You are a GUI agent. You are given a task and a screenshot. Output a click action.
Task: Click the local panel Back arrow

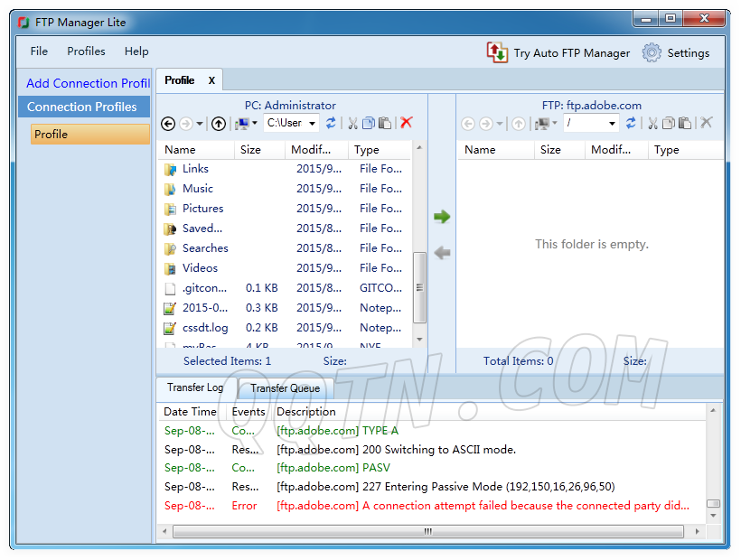[168, 124]
